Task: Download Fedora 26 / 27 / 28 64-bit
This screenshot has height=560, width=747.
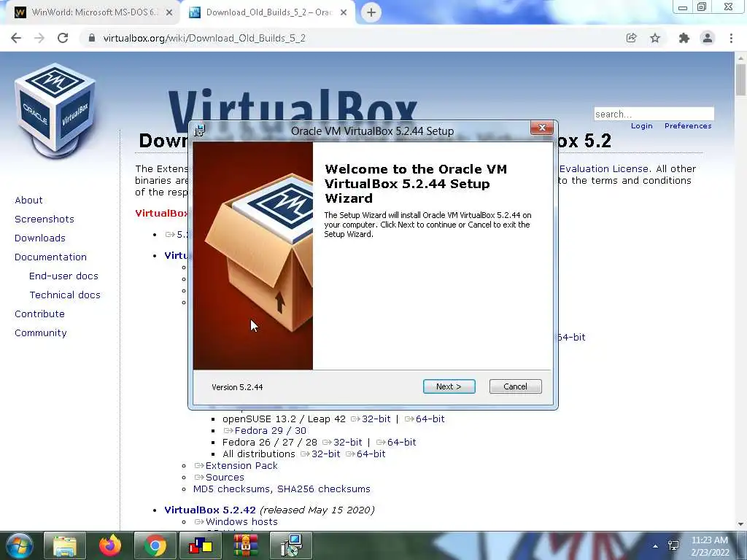Action: (401, 443)
